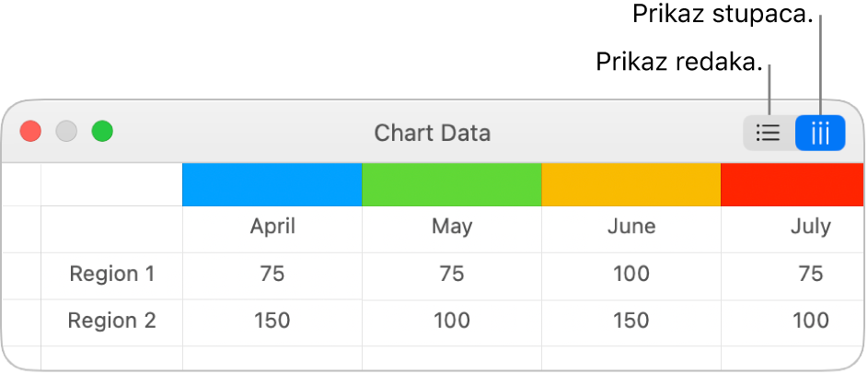Viewport: 868px width, 374px height.
Task: Click Region 2 April value 150
Action: tap(272, 321)
